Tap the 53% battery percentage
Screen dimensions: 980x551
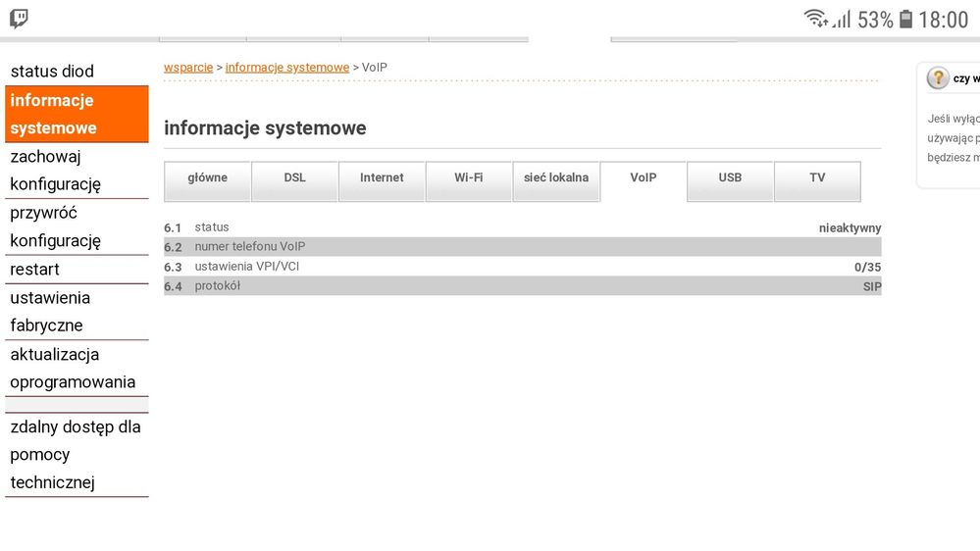point(875,20)
